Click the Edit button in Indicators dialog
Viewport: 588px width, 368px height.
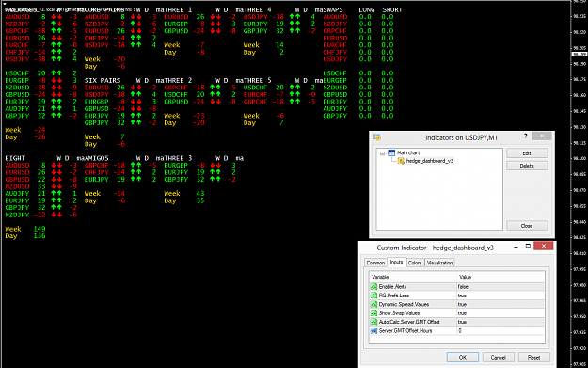coord(527,153)
